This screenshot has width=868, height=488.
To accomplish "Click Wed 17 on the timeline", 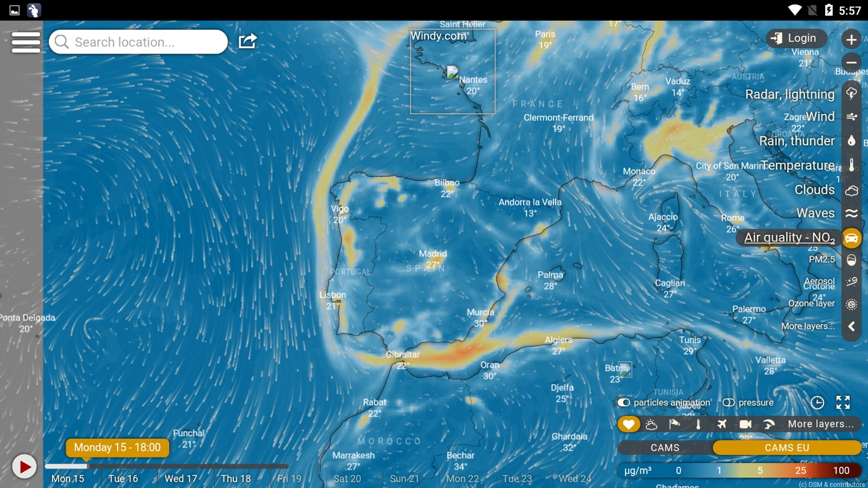I will [x=181, y=479].
